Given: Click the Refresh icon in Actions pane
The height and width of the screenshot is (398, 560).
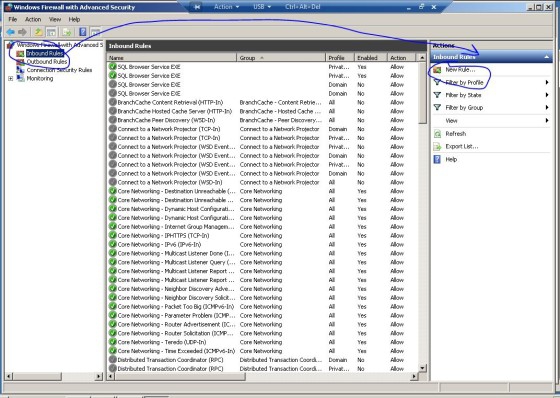Looking at the screenshot, I should point(437,134).
